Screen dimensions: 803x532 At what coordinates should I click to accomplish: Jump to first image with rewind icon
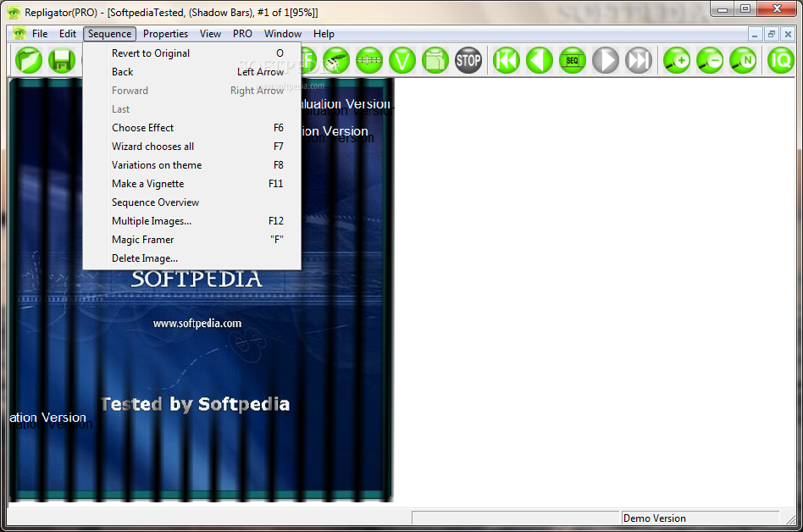point(507,60)
